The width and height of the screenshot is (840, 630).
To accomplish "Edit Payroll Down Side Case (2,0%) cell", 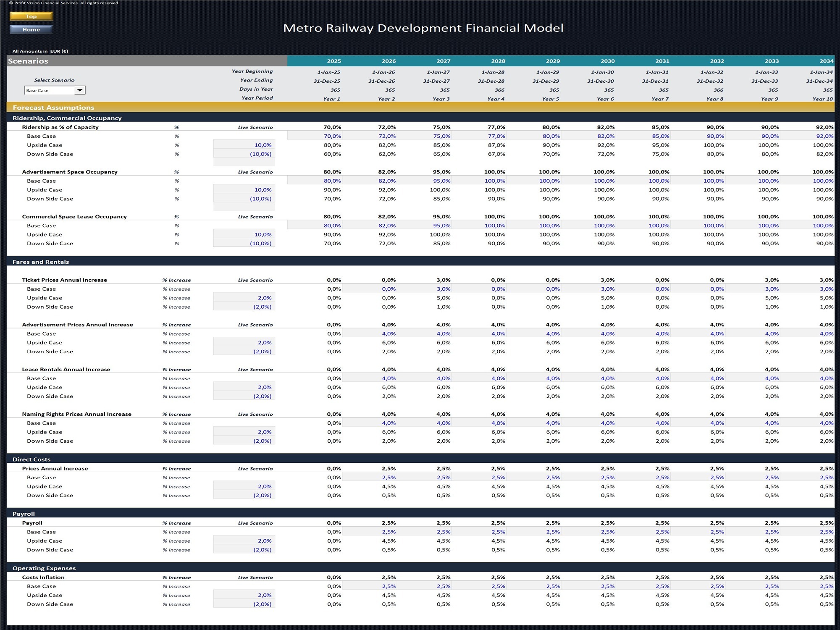I will click(244, 550).
